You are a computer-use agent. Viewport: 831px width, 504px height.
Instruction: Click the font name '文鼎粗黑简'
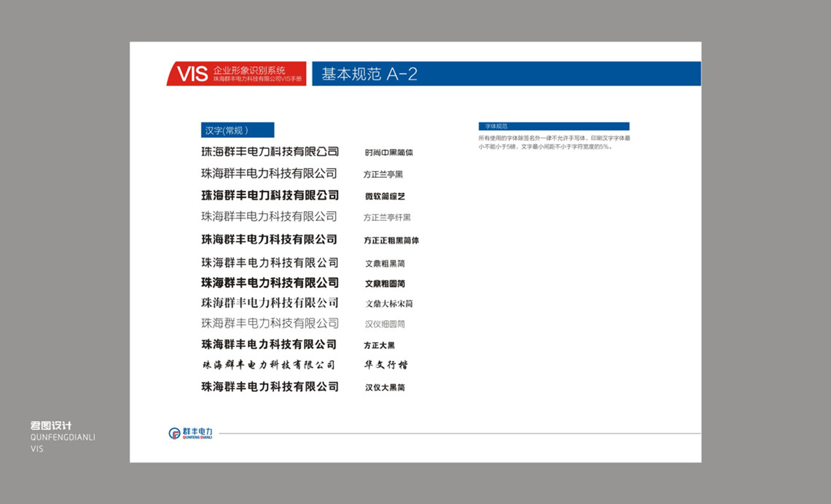[385, 264]
